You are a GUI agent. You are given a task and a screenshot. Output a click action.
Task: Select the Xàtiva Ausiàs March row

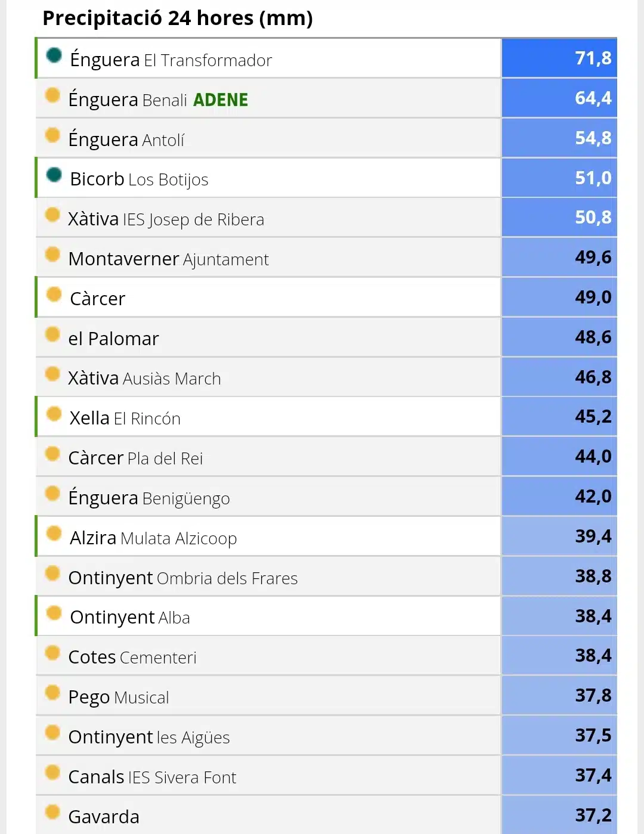268,377
